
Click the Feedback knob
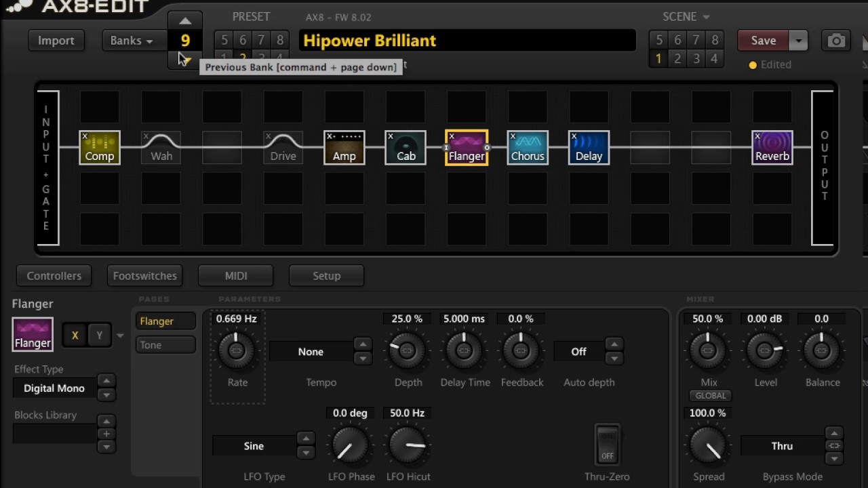pos(521,350)
